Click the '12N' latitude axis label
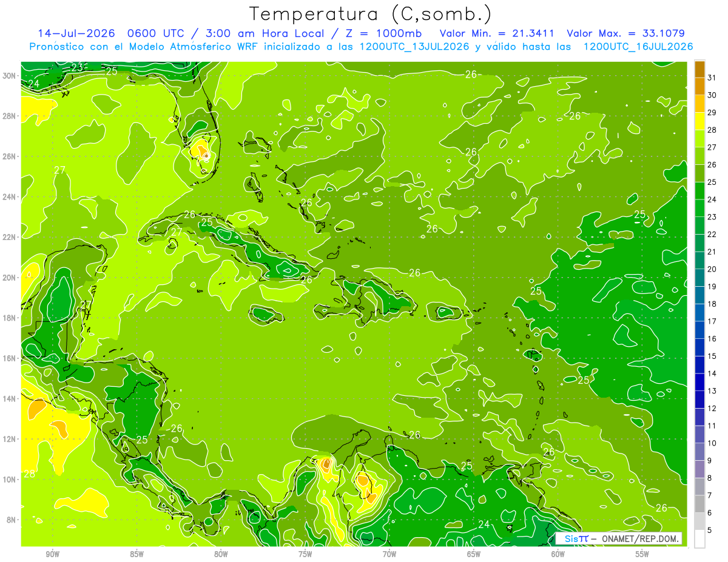728x562 pixels. click(x=10, y=438)
